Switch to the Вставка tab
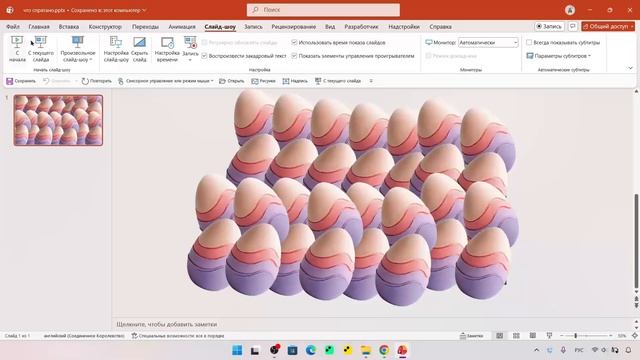This screenshot has width=640, height=360. (x=69, y=27)
